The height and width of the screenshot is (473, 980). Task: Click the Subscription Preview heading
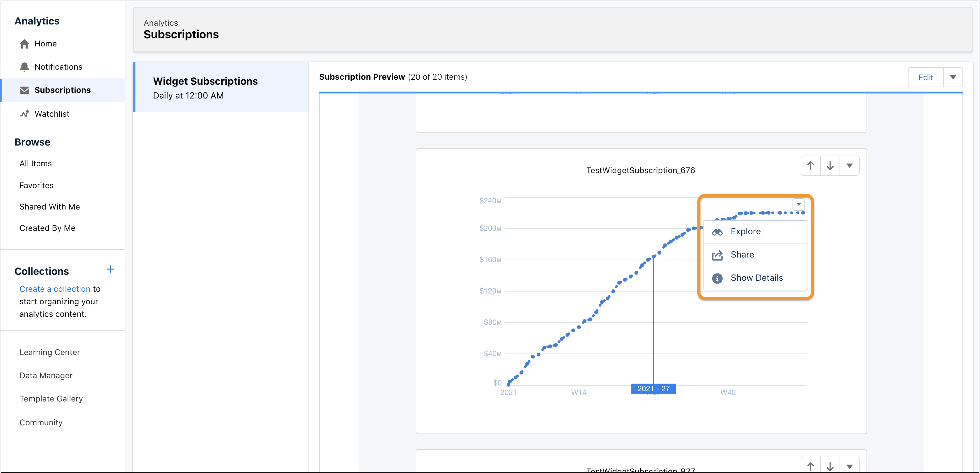tap(362, 77)
